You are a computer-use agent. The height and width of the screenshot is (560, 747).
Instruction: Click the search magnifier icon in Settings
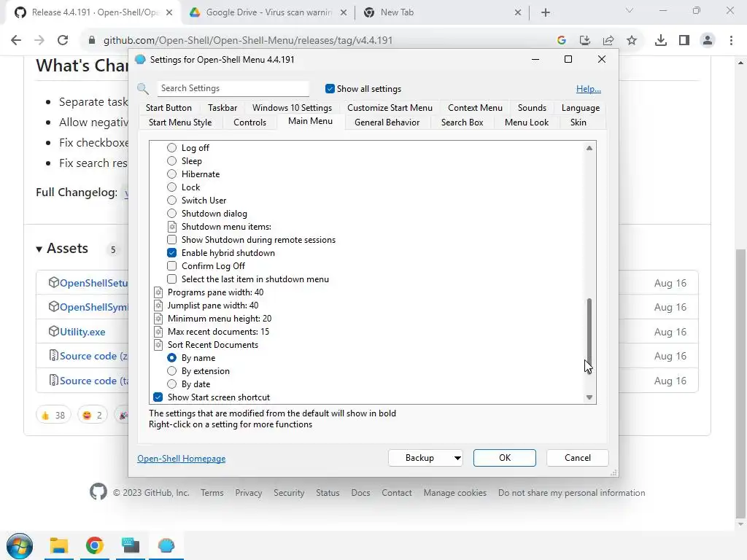143,88
